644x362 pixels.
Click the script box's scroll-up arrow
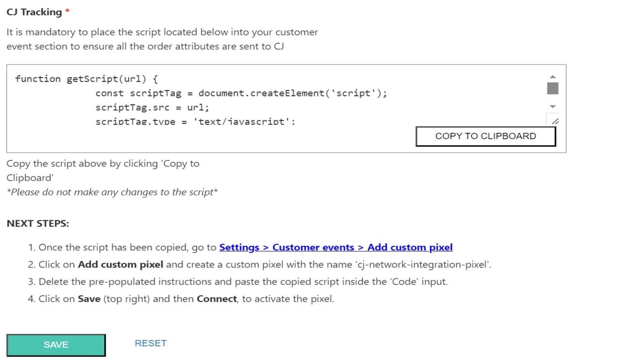[552, 77]
